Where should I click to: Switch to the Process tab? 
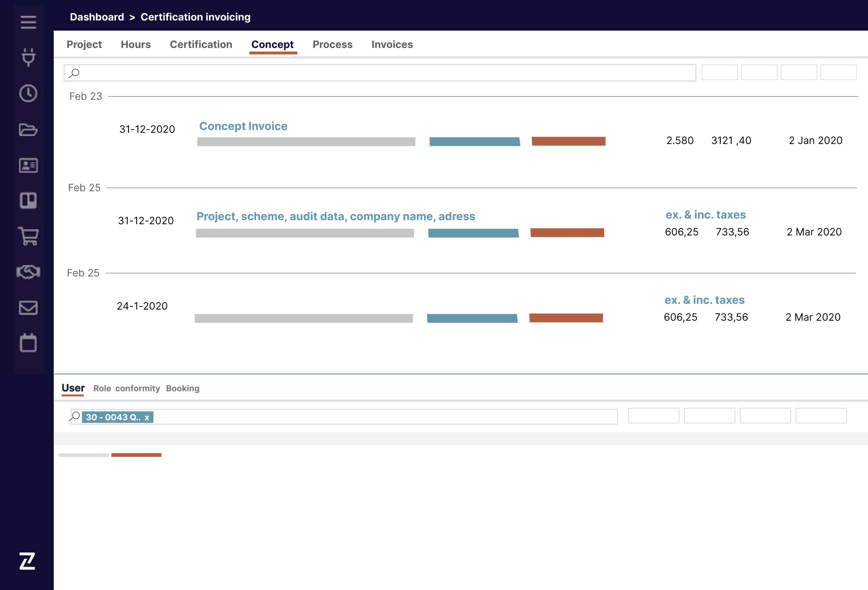332,44
